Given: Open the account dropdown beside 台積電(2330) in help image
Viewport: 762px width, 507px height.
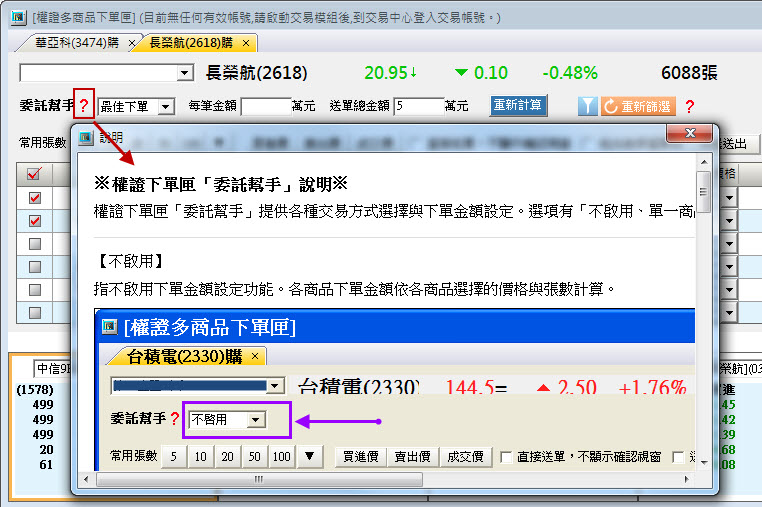Looking at the screenshot, I should (x=275, y=386).
